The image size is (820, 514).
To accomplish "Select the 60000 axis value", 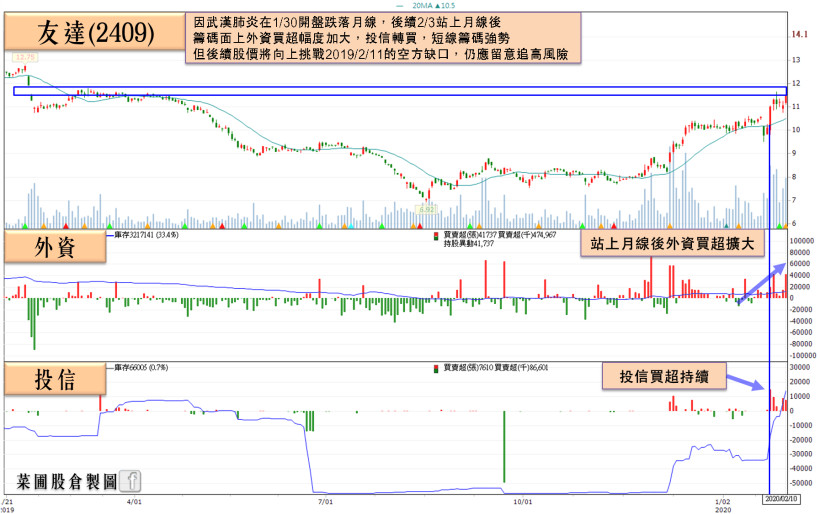I will (800, 264).
